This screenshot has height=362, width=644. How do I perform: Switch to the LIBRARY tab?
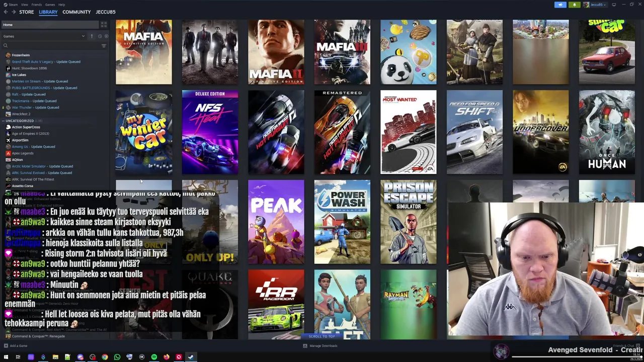(48, 12)
